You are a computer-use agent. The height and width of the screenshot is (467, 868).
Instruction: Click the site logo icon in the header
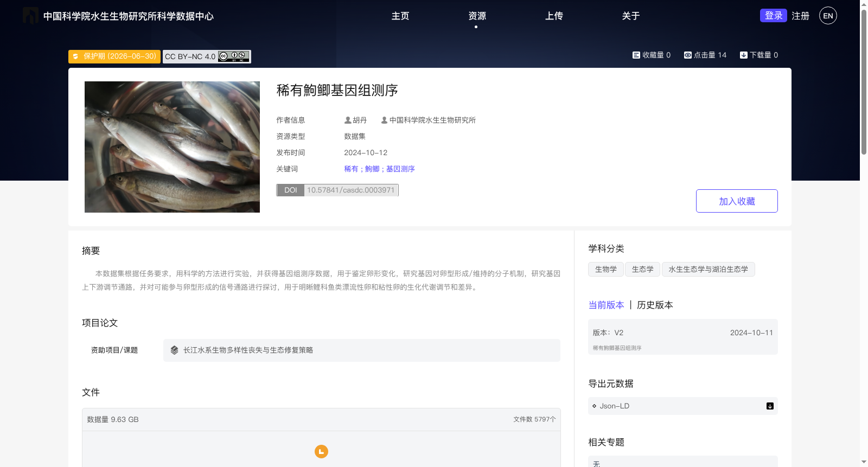[30, 16]
